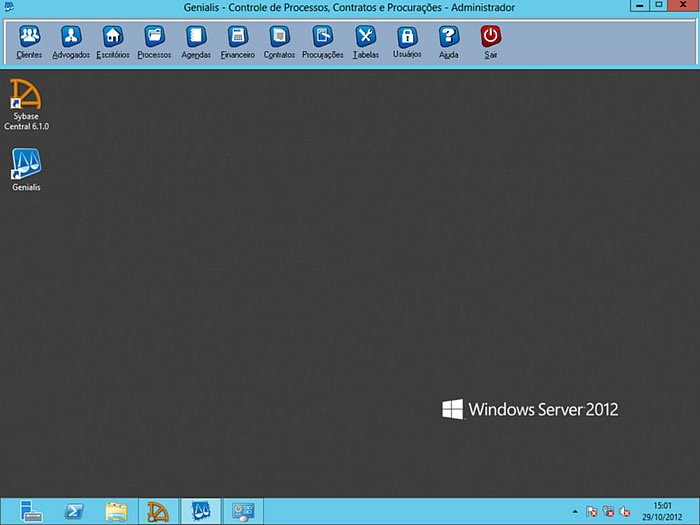Screen dimensions: 700x525
Task: Click the Genialis title bar app icon
Action: (8, 7)
